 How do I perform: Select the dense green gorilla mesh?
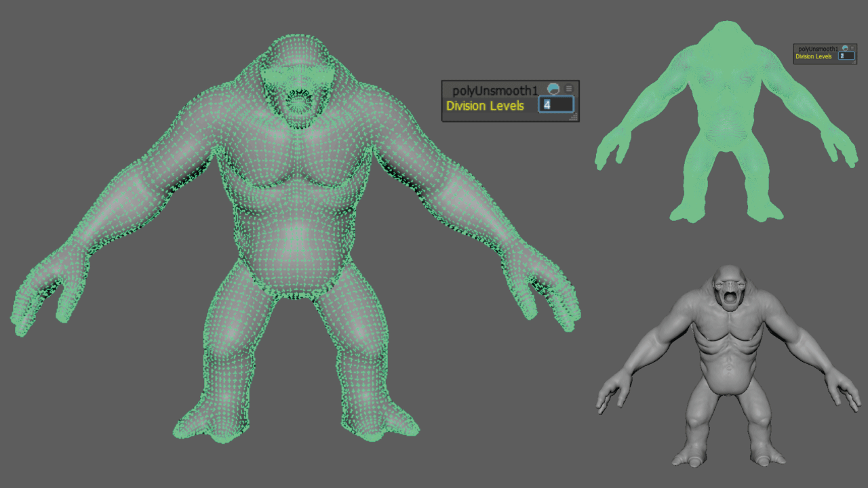727,122
